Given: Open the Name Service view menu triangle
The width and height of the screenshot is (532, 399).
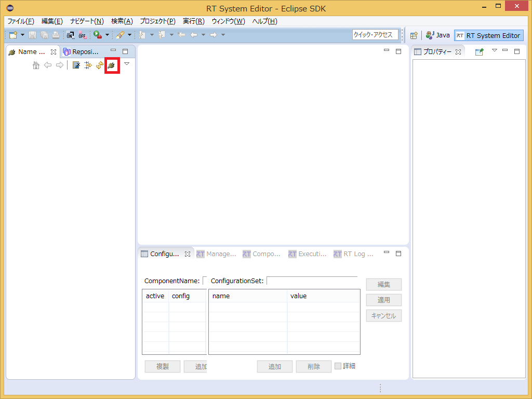Looking at the screenshot, I should click(x=127, y=64).
